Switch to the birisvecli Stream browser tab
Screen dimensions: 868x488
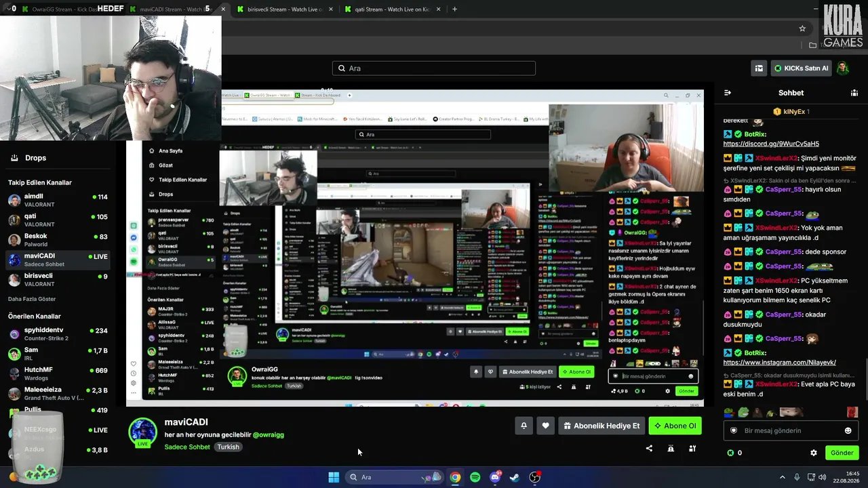click(284, 9)
